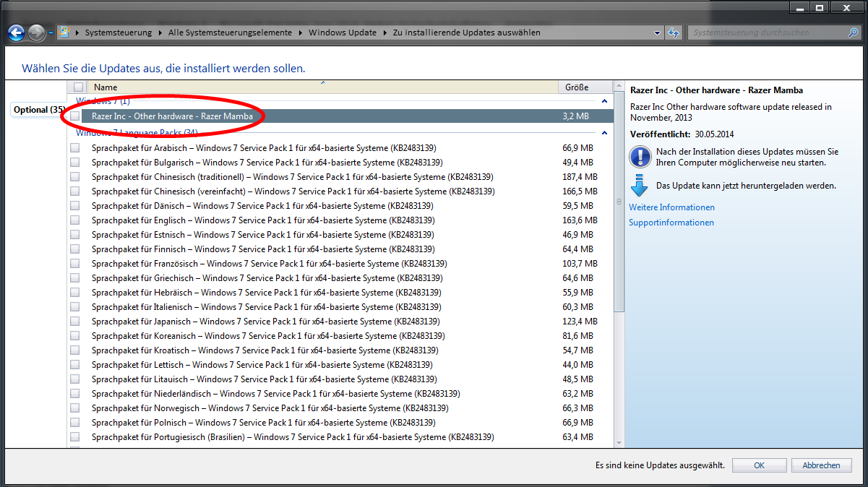
Task: Select the Sprachpaket für Estnisch row
Action: pyautogui.click(x=340, y=235)
